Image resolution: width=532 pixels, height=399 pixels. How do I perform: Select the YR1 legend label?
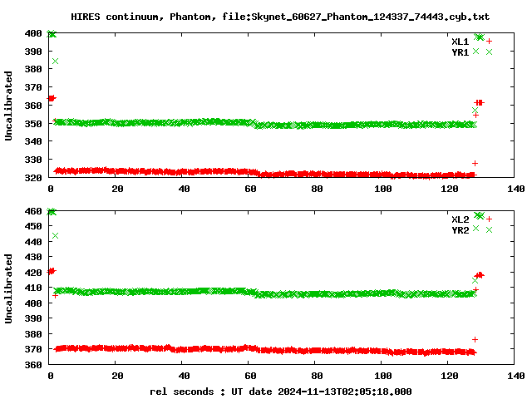pos(460,52)
